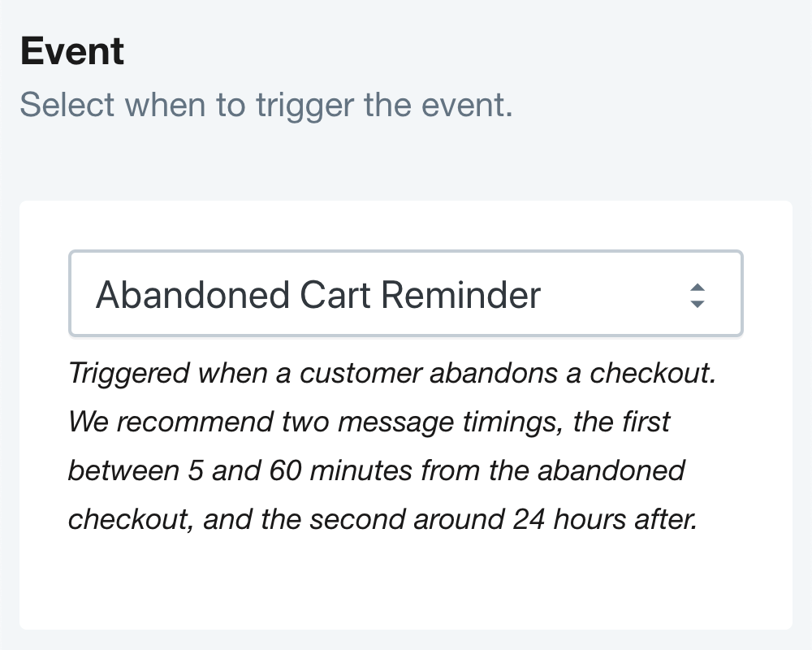Image resolution: width=812 pixels, height=650 pixels.
Task: Open the Abandoned Cart Reminder dropdown
Action: pos(405,293)
